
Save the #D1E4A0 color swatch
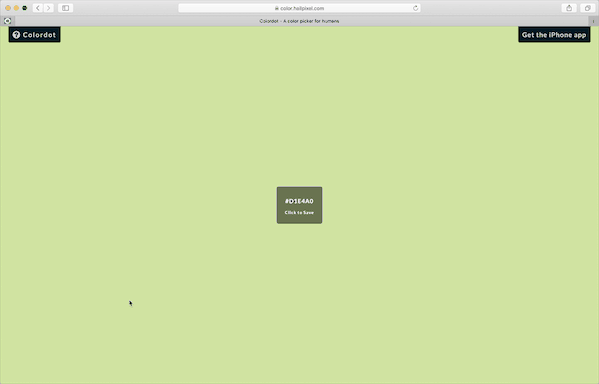pyautogui.click(x=300, y=205)
